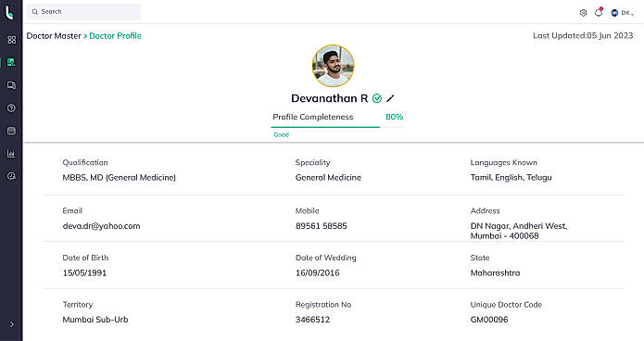Click mobile number '89561 58585'
Screen dimensions: 644x341
pyautogui.click(x=322, y=226)
